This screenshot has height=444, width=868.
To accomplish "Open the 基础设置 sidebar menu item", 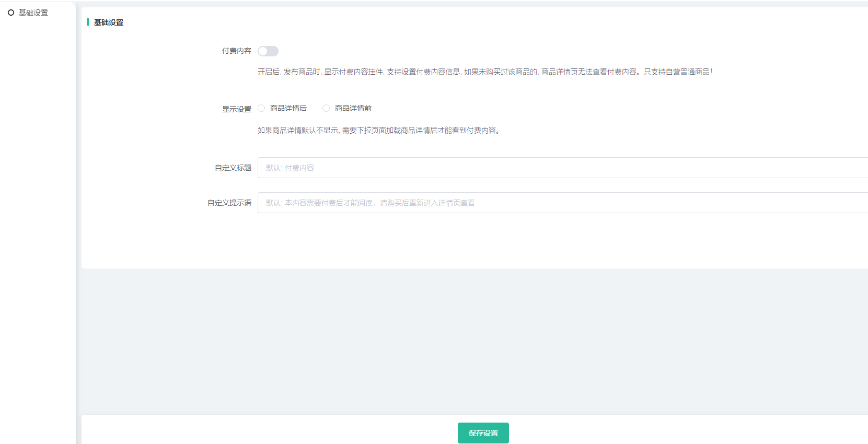I will coord(33,13).
